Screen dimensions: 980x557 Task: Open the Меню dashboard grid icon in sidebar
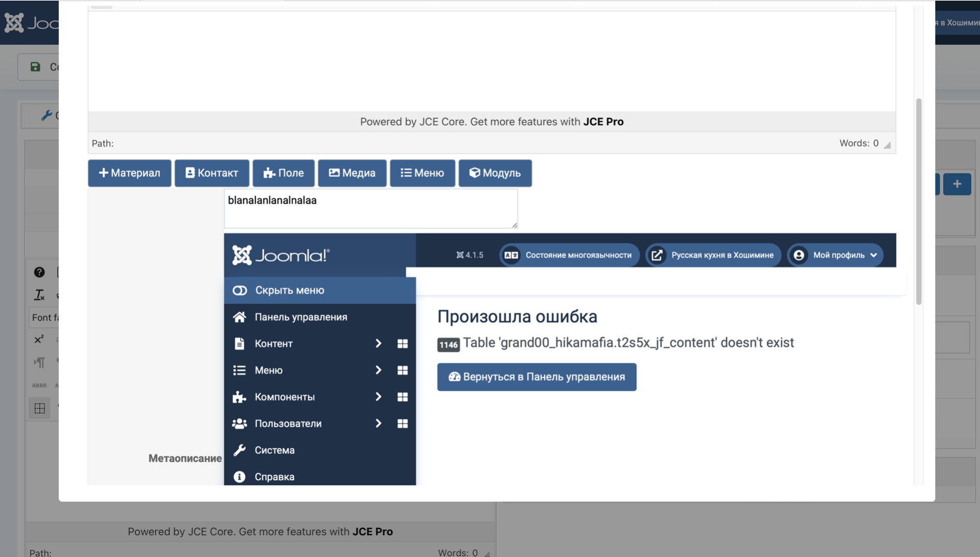pyautogui.click(x=403, y=370)
